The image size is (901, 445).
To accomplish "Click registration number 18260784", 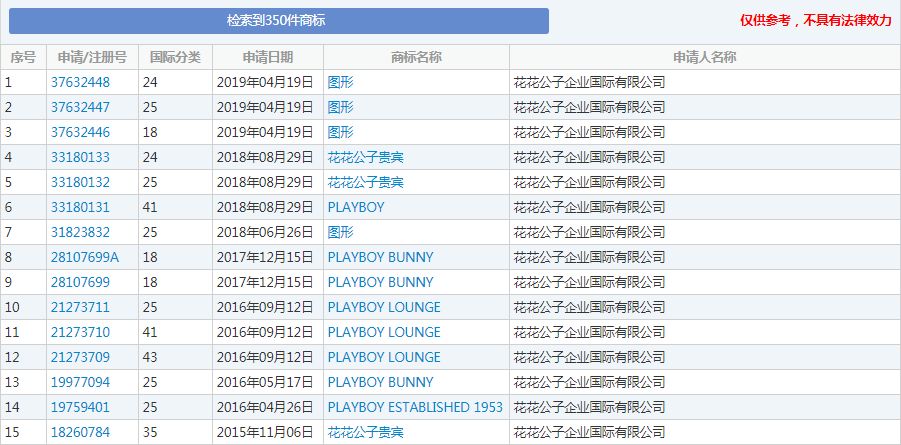I will tap(80, 432).
